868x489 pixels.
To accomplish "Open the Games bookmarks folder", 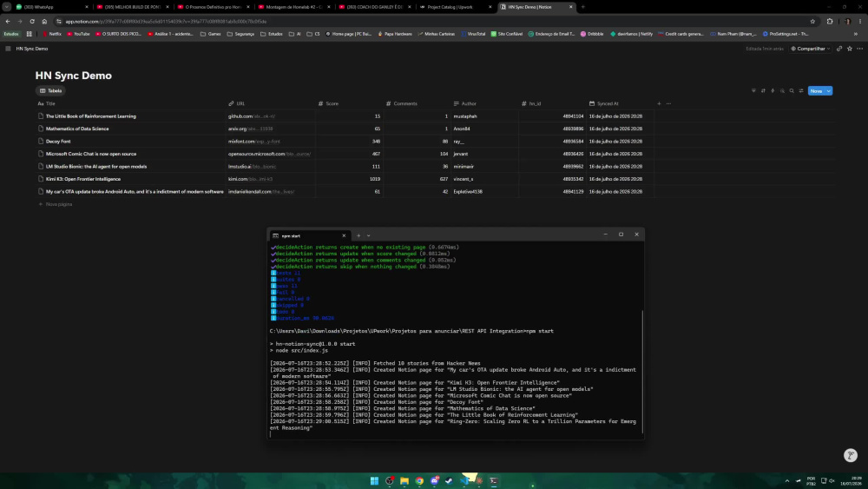I will pos(210,34).
